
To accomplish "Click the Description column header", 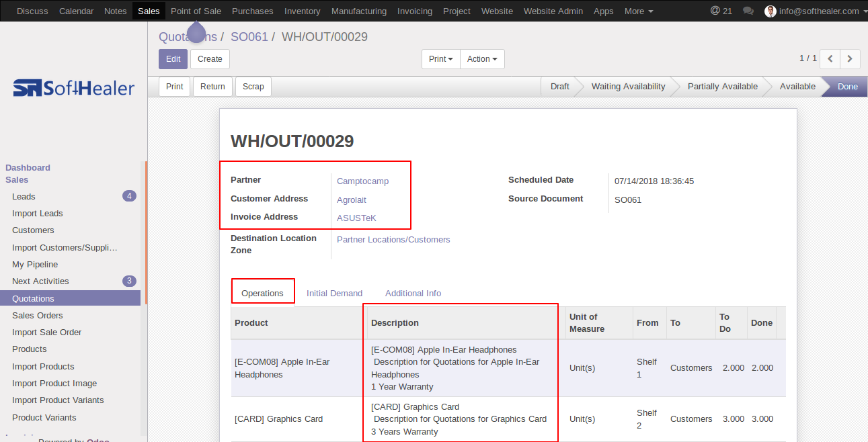I will coord(465,323).
